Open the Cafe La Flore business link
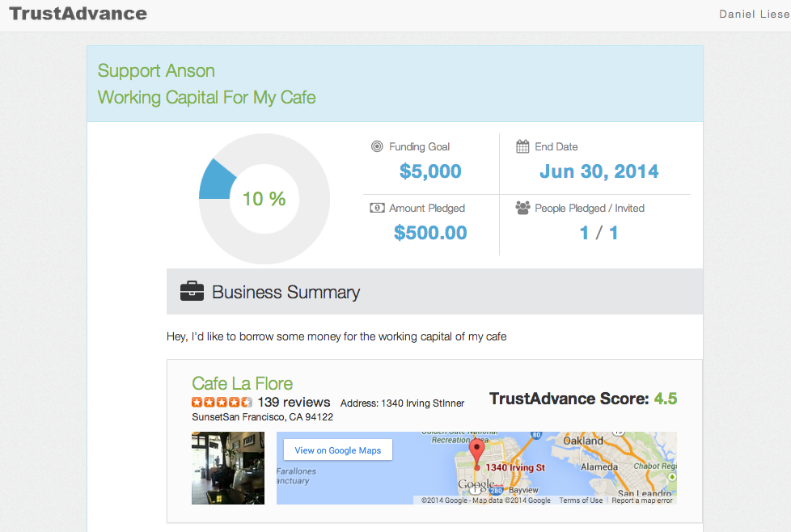This screenshot has width=791, height=532. [x=242, y=383]
